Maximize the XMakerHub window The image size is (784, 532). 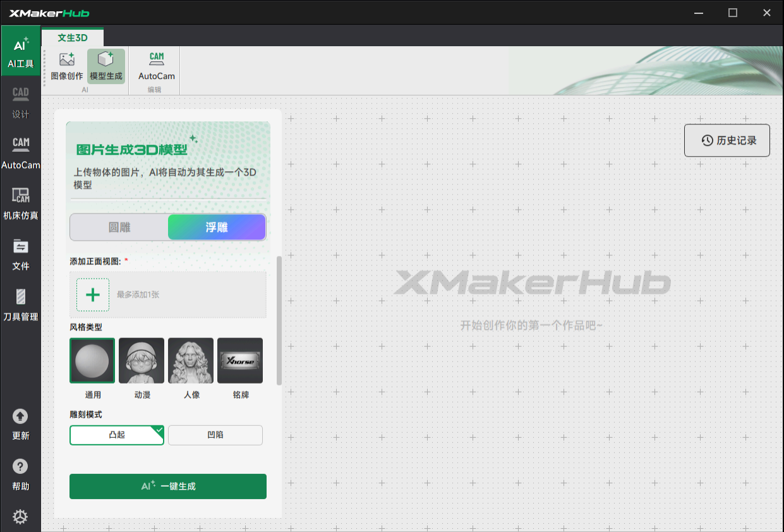coord(733,13)
